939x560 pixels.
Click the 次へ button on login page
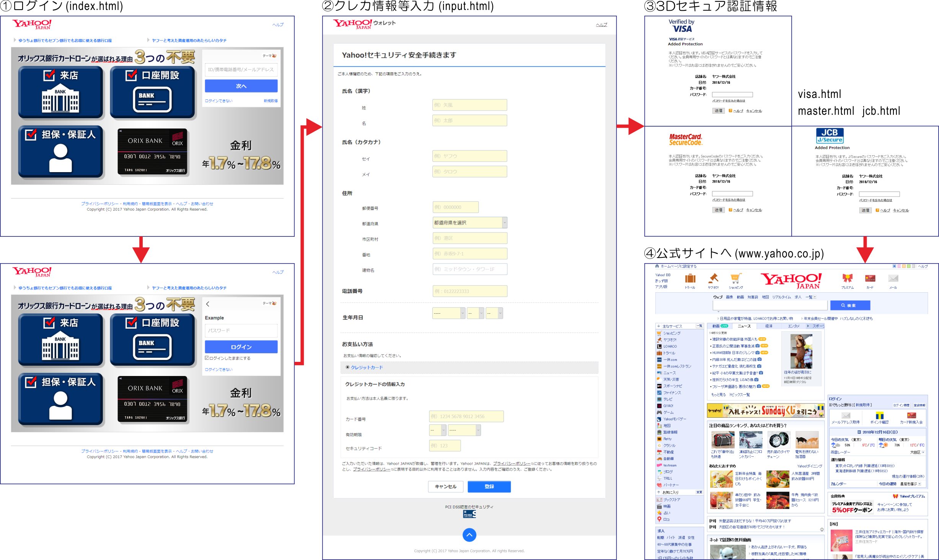pyautogui.click(x=241, y=86)
